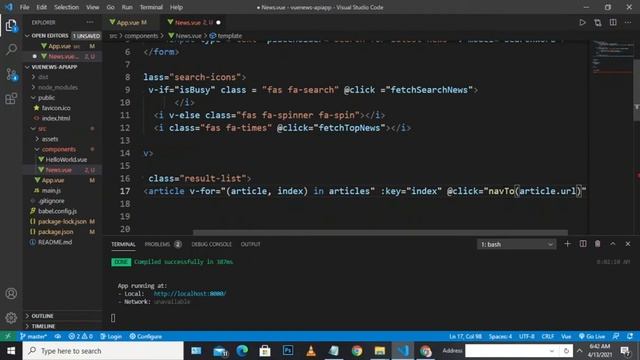Open the localhost:8080 link in terminal
This screenshot has width=640, height=360.
tap(190, 293)
